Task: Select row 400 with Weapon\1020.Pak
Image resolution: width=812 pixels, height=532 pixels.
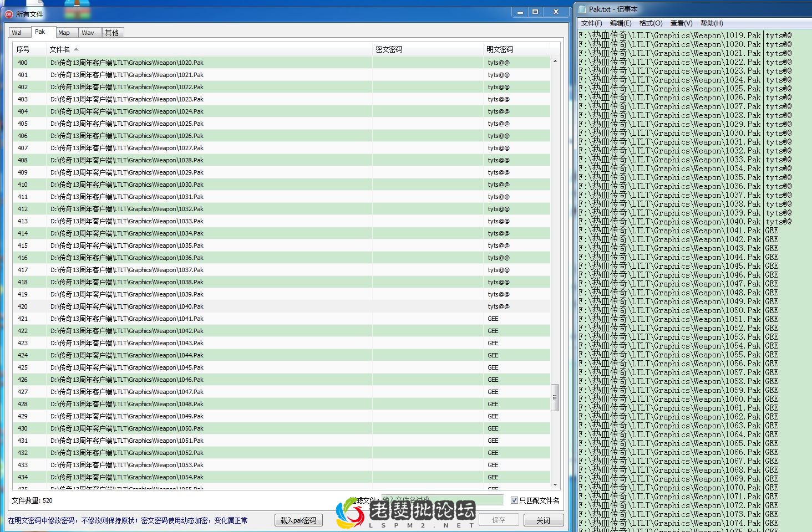Action: (x=282, y=63)
